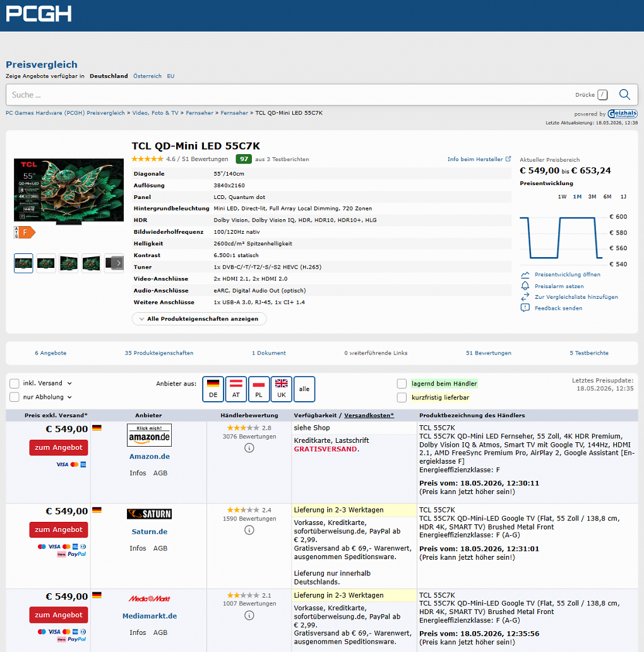The height and width of the screenshot is (652, 644).
Task: Jump to '35 Produkteigenschaften' section
Action: click(159, 353)
